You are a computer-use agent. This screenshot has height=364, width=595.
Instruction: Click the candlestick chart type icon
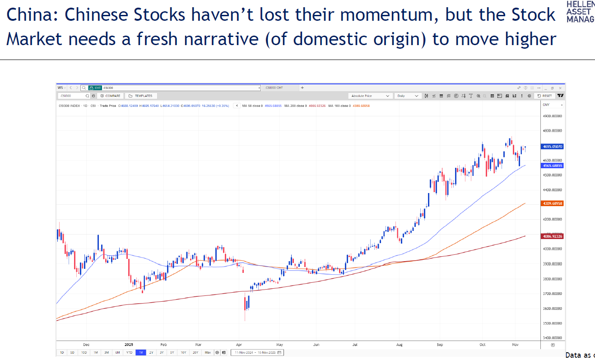click(427, 96)
